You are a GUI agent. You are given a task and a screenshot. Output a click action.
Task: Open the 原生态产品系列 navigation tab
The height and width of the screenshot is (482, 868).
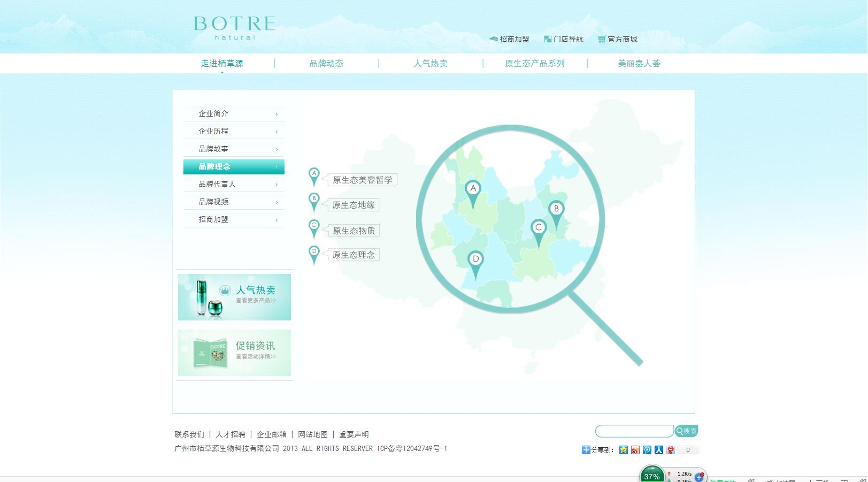coord(535,63)
